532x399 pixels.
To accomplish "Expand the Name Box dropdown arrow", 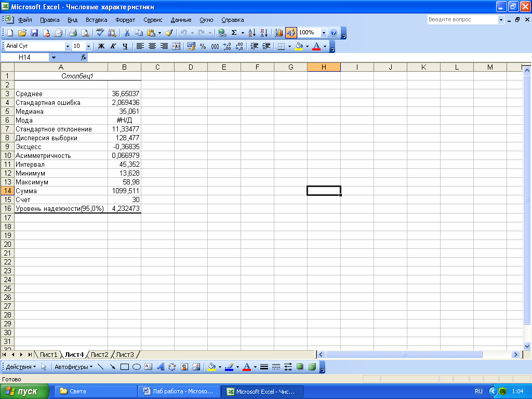I will tap(54, 57).
